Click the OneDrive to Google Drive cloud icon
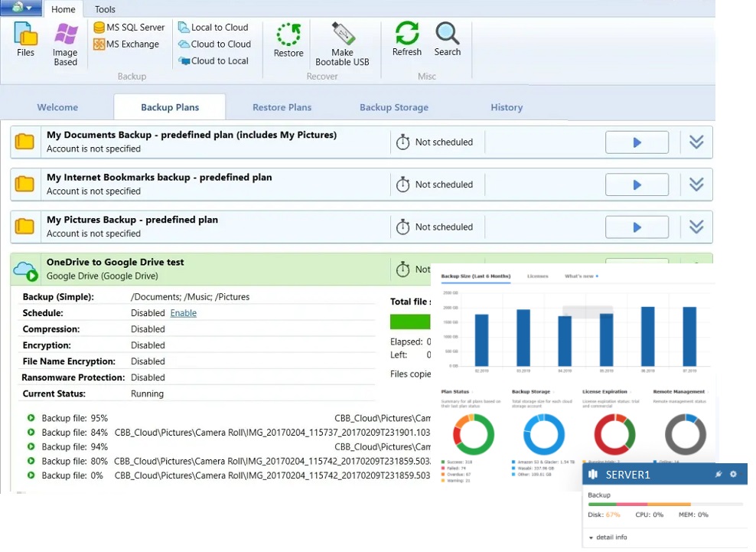The image size is (756, 552). click(x=25, y=271)
